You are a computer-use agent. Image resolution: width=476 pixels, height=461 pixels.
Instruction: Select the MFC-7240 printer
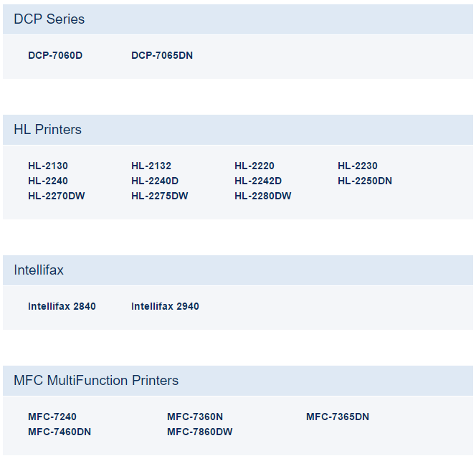coord(52,417)
